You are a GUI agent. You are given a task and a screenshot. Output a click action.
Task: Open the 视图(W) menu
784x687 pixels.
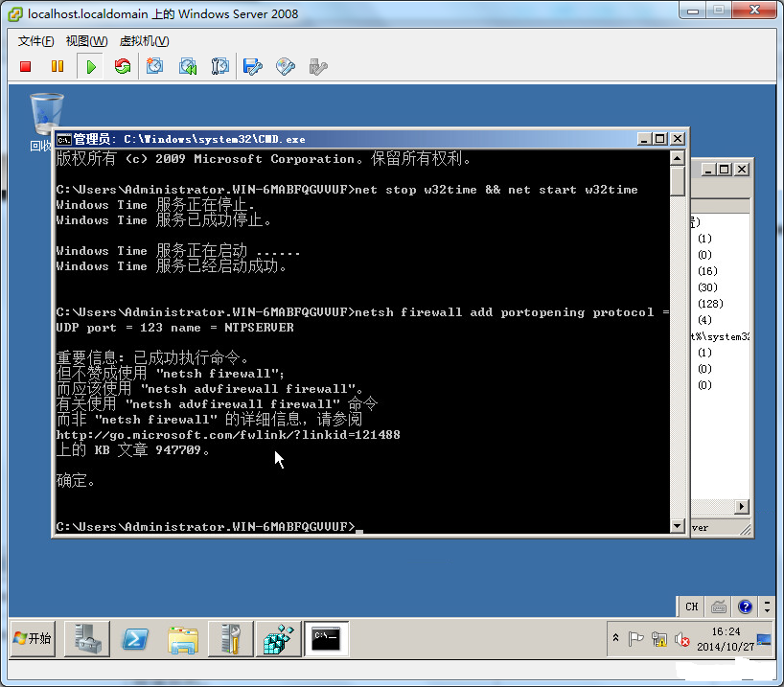tap(86, 41)
